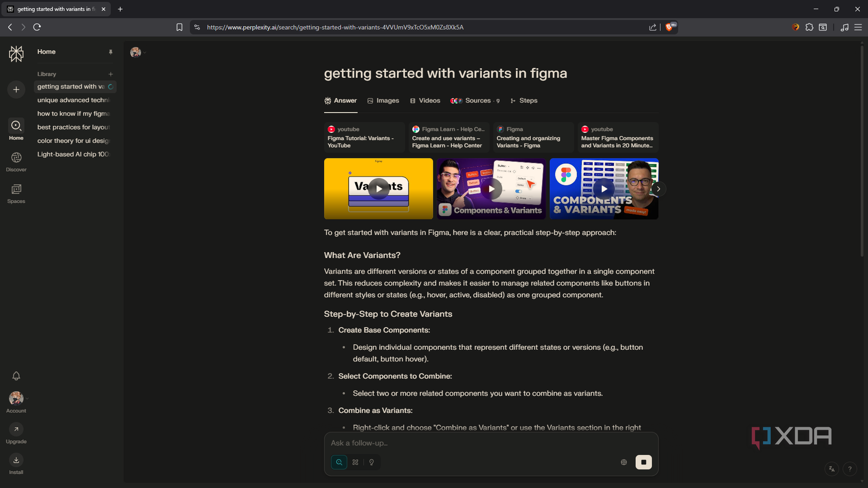
Task: Expand the profile avatar dropdown above the answer
Action: (137, 53)
